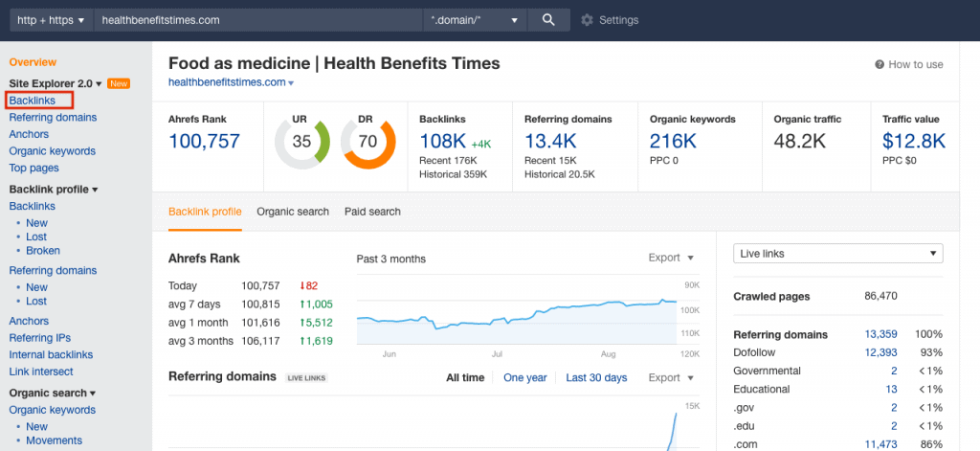Open Referring IPs in the sidebar
980x451 pixels.
39,338
